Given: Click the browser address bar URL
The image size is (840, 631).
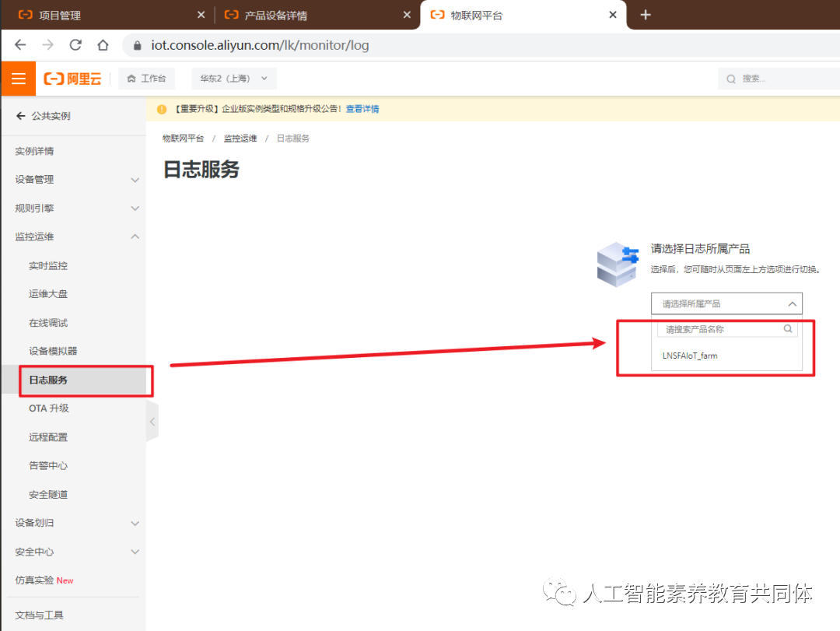Looking at the screenshot, I should click(x=260, y=45).
